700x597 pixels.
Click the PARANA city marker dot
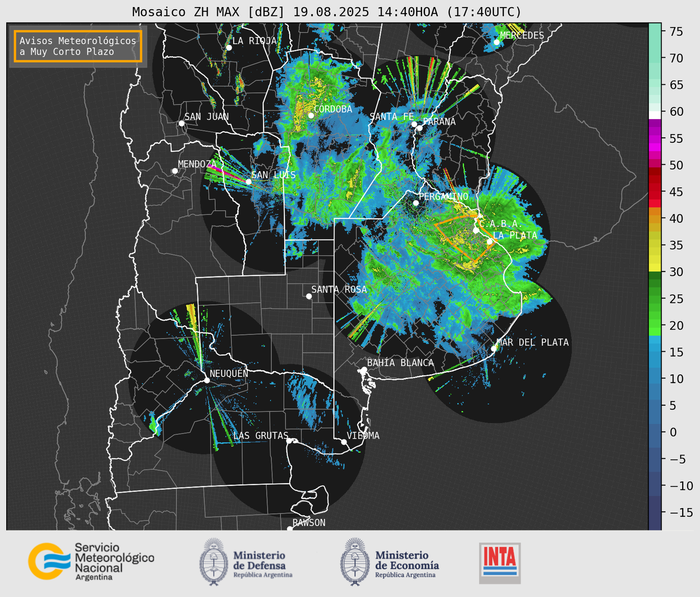click(420, 128)
